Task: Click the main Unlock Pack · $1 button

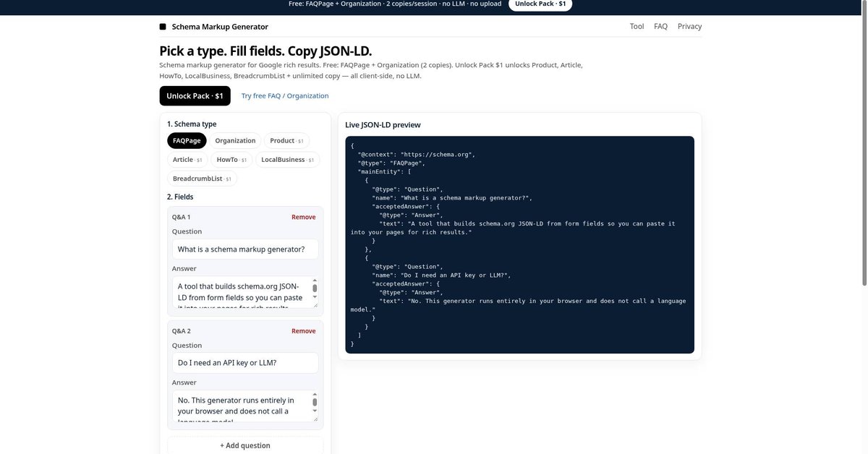Action: tap(195, 95)
